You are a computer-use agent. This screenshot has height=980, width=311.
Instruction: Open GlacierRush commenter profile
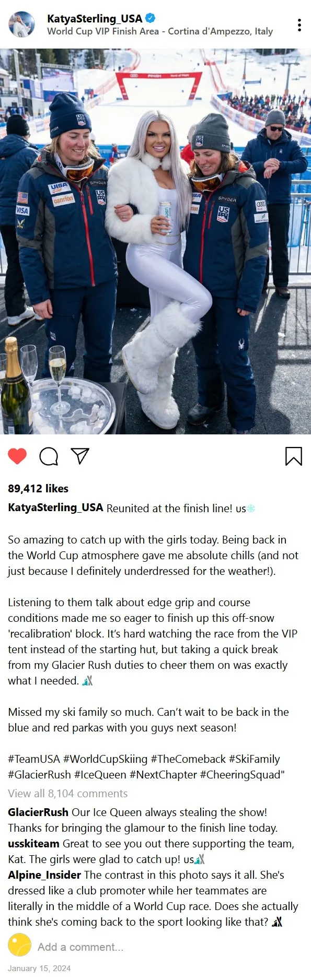click(x=38, y=812)
